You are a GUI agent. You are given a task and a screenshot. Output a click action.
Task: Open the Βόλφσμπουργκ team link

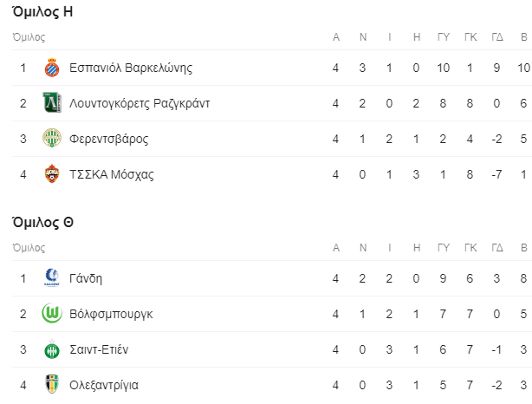click(x=111, y=314)
